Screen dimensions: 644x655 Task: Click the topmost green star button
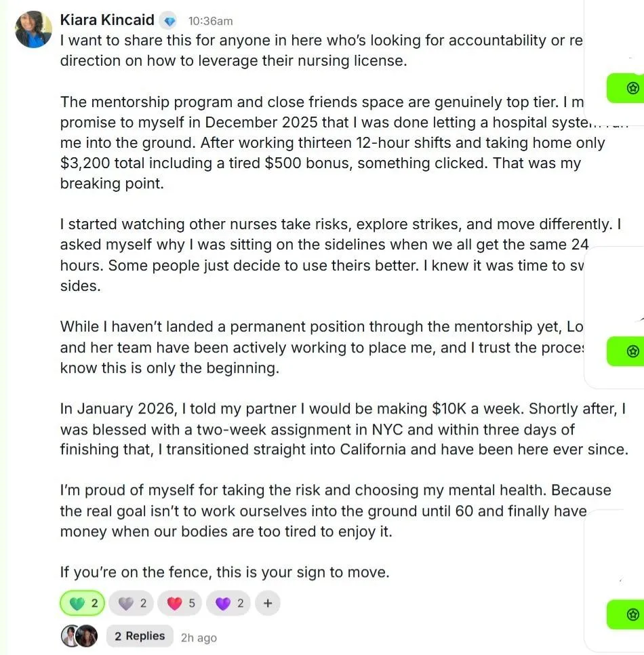point(626,88)
